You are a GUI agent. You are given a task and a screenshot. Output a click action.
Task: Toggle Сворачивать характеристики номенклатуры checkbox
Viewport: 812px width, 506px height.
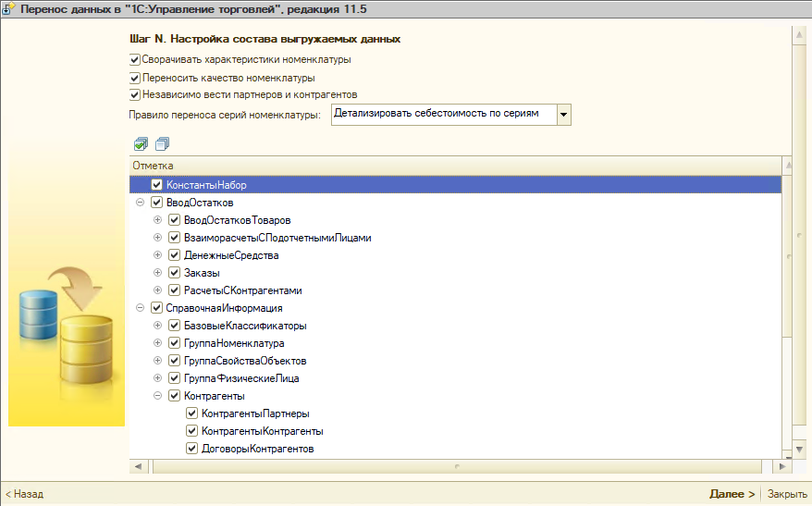[x=135, y=59]
